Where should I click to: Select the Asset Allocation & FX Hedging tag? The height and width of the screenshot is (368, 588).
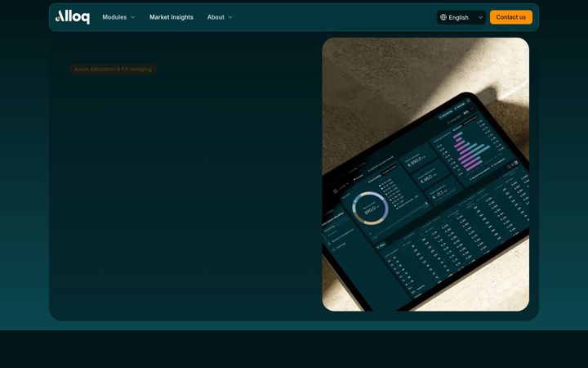[113, 69]
